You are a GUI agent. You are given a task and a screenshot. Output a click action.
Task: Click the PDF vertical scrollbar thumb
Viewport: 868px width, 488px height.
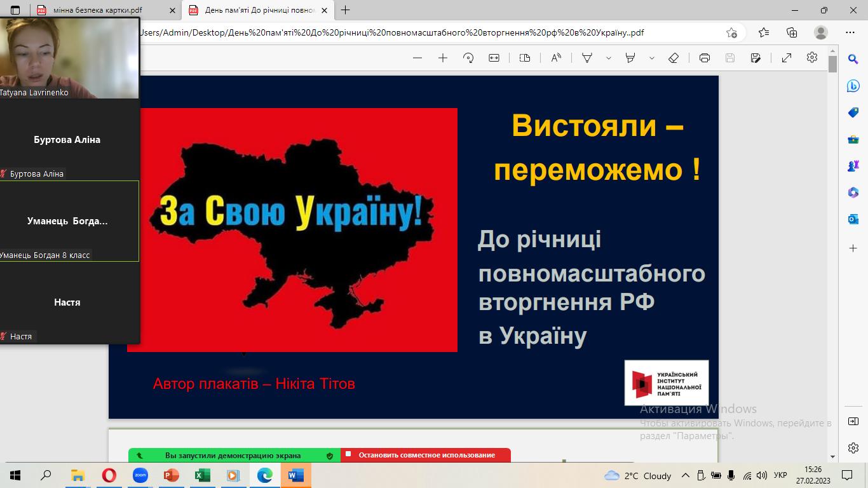pyautogui.click(x=832, y=64)
